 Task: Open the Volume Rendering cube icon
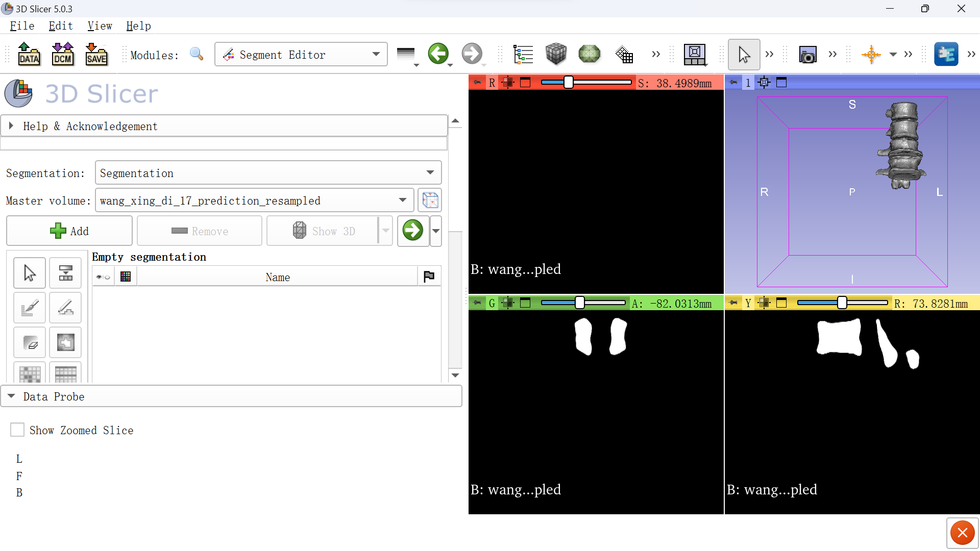(556, 54)
